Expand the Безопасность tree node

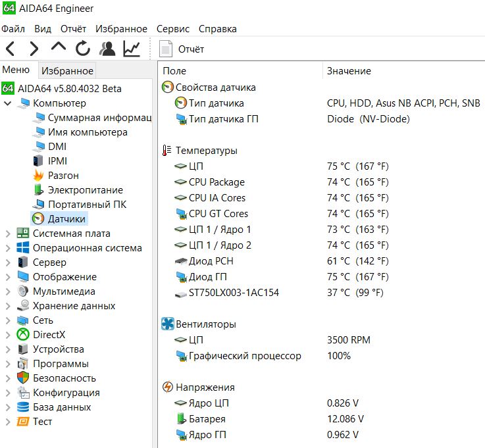point(8,378)
